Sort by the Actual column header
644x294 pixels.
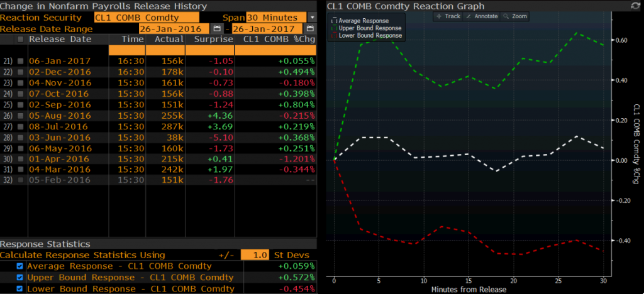169,40
